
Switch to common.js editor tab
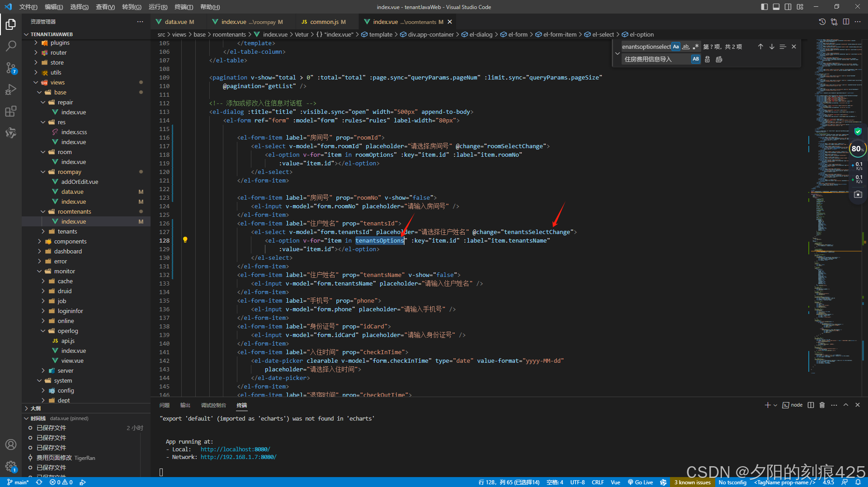tap(324, 22)
